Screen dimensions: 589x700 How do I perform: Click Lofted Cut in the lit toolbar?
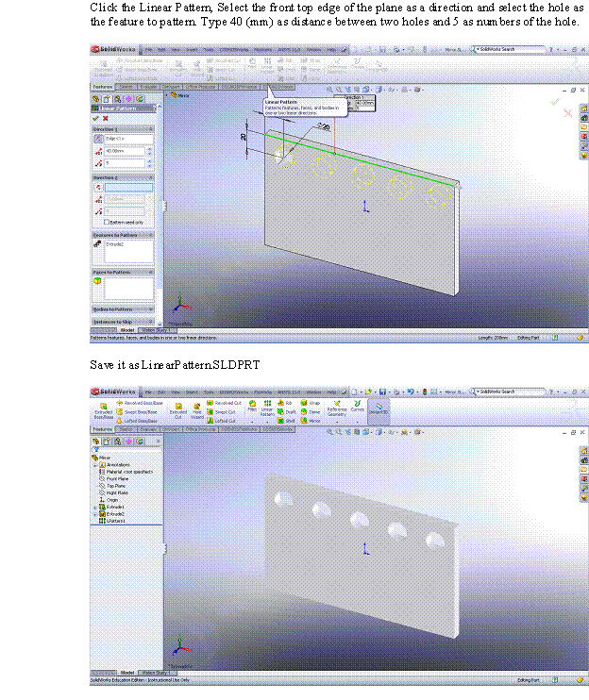point(221,421)
